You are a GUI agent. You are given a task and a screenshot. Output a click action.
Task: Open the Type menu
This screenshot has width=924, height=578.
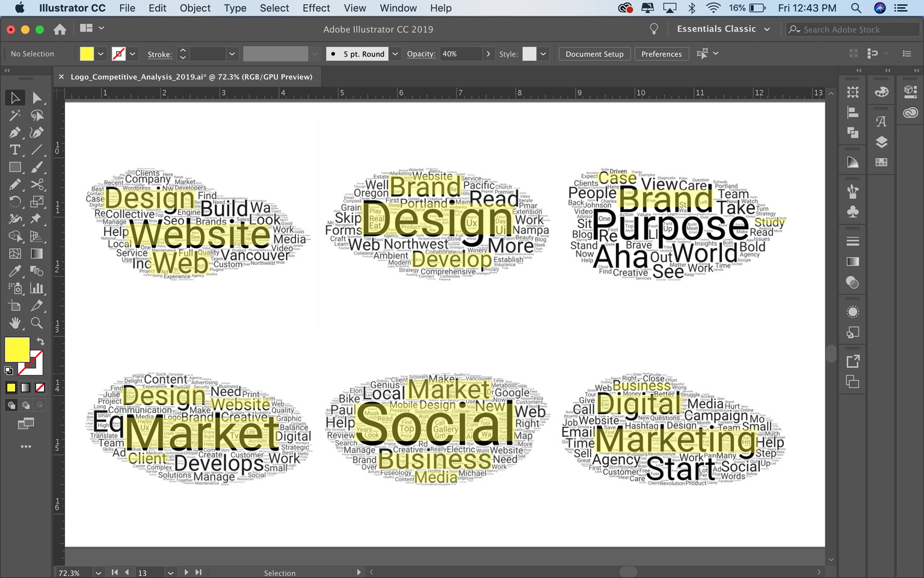[x=235, y=8]
